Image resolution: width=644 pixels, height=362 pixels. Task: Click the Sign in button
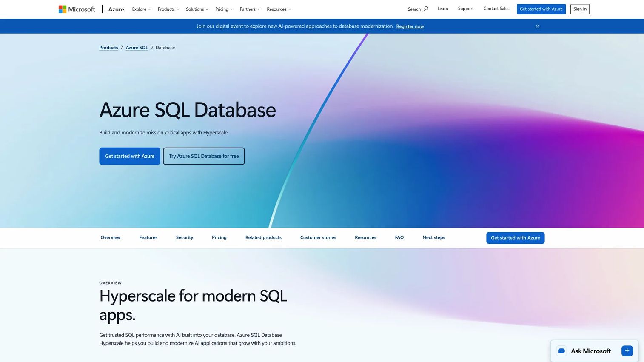(x=580, y=9)
